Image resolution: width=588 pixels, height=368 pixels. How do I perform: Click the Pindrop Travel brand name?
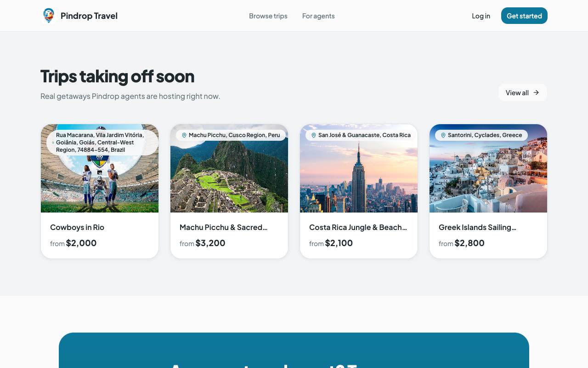(89, 16)
